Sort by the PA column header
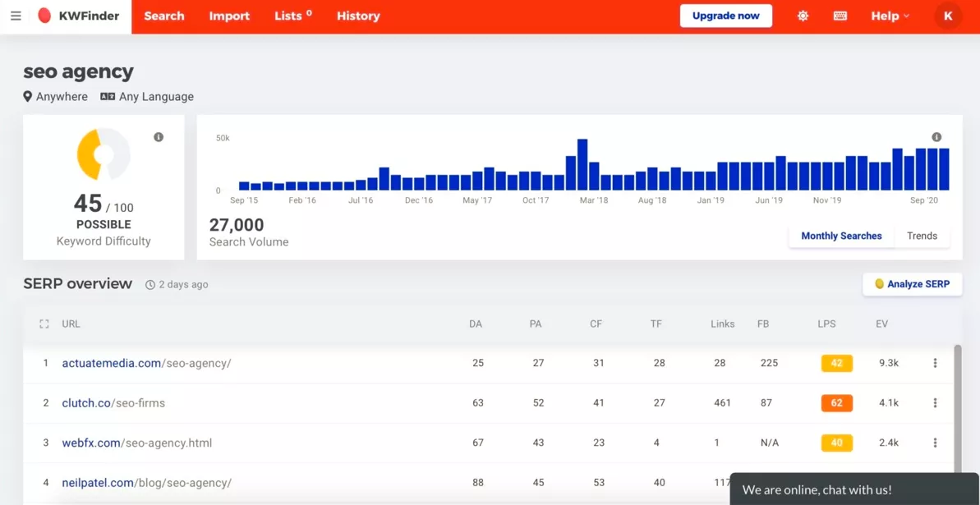This screenshot has height=505, width=980. [536, 324]
